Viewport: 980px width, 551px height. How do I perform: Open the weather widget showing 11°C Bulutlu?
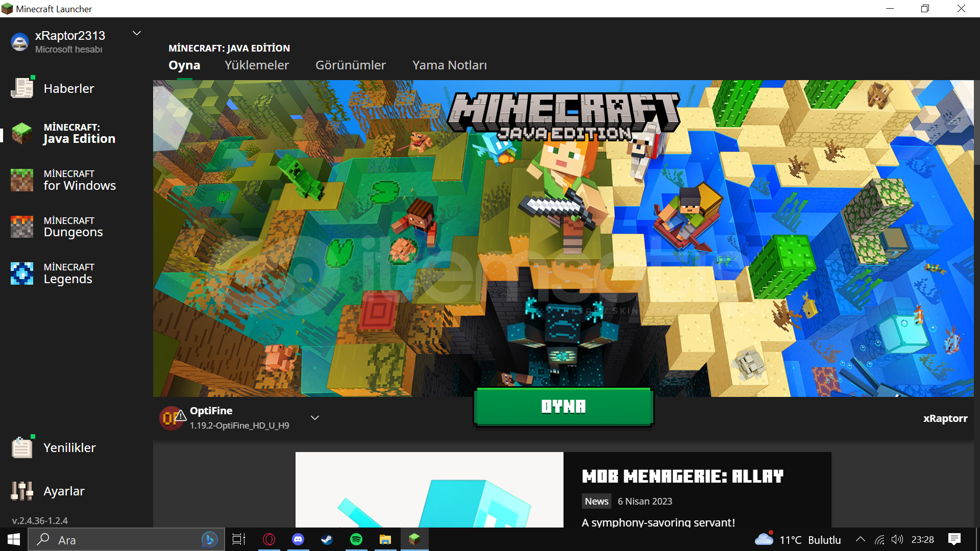797,540
